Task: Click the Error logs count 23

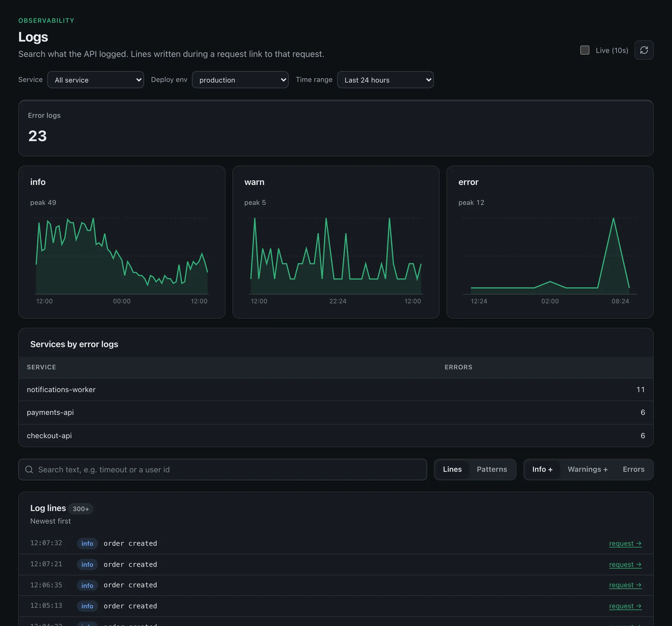Action: click(37, 136)
